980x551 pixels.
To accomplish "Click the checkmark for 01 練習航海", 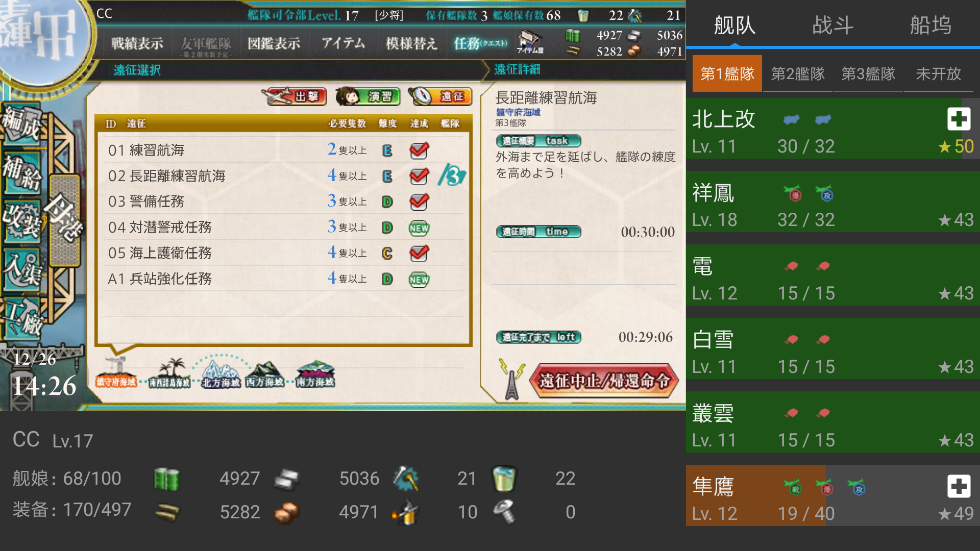I will pyautogui.click(x=419, y=150).
